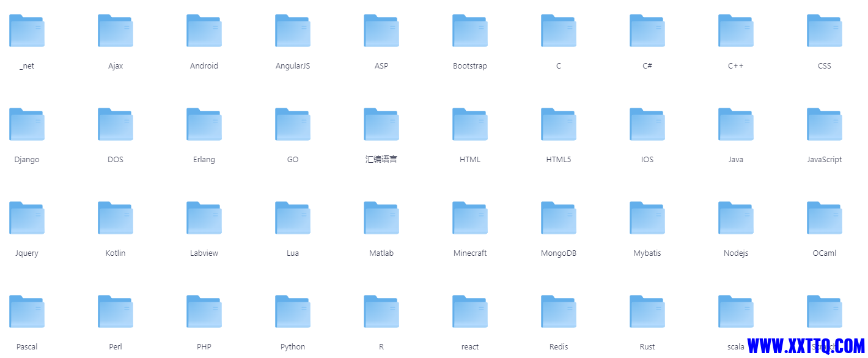The image size is (868, 358).
Task: Open the 汇编语言 folder icon
Action: (381, 124)
